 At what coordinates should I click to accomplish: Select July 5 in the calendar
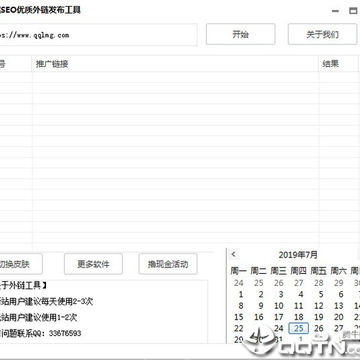tap(321, 295)
